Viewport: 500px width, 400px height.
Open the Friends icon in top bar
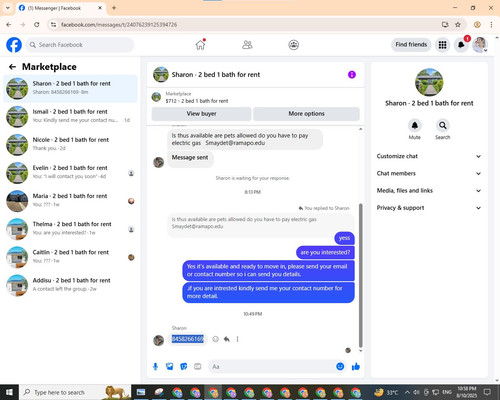coord(247,45)
